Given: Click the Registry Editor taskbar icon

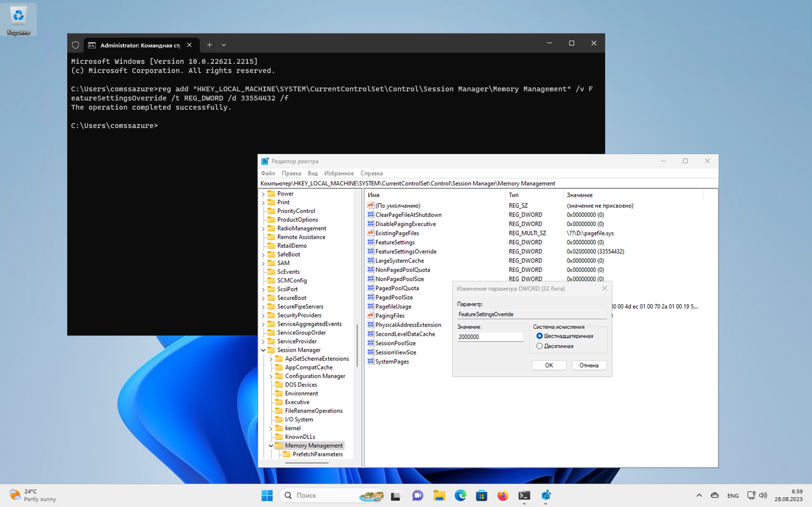Looking at the screenshot, I should [x=546, y=496].
